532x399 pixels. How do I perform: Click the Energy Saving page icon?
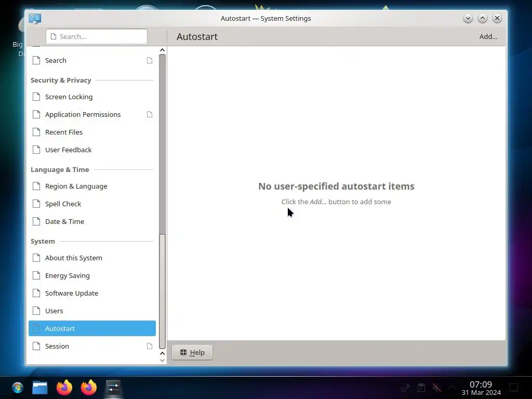36,275
